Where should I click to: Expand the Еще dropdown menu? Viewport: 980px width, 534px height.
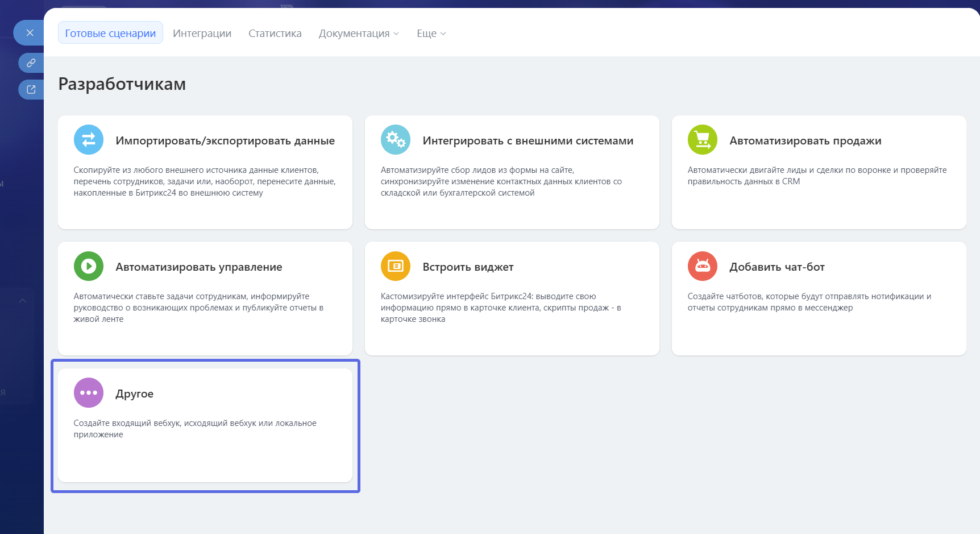coord(431,33)
